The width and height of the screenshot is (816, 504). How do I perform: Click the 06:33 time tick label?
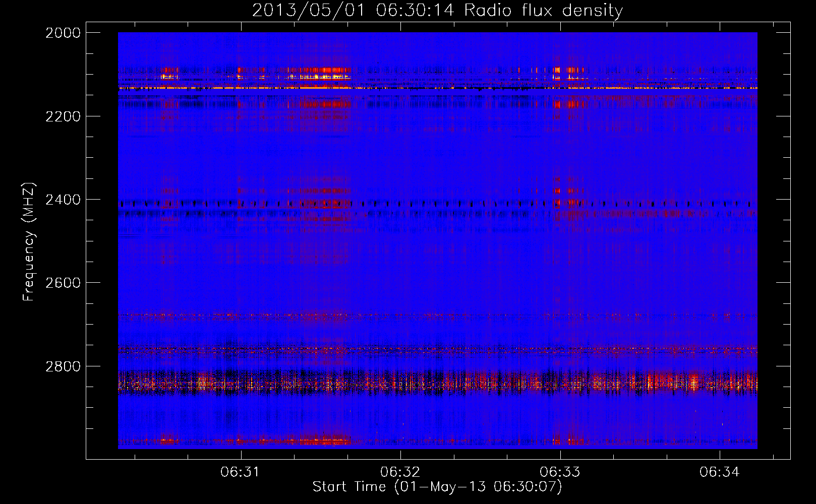point(560,472)
